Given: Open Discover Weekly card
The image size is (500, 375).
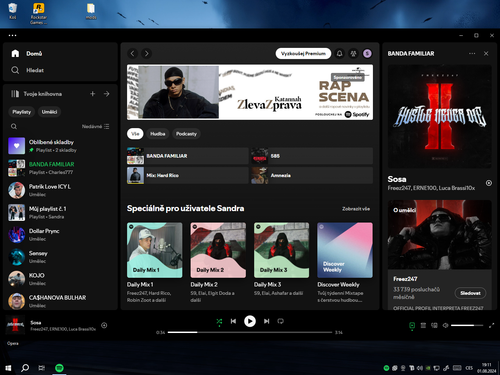Looking at the screenshot, I should point(345,262).
